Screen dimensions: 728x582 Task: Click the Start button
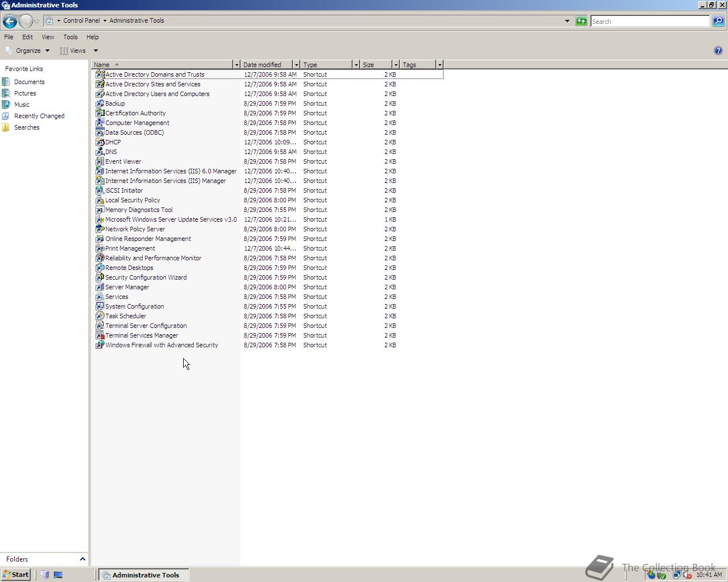pos(15,575)
